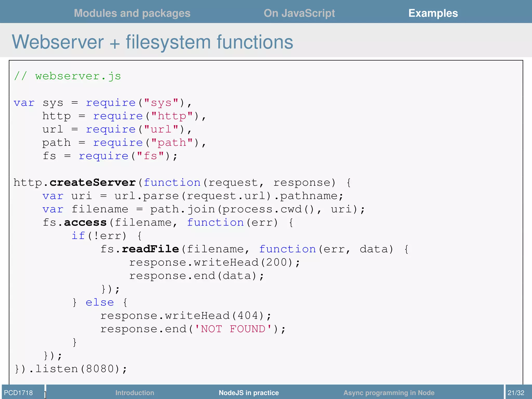Go to the On JavaScript section
532x399 pixels.
tap(299, 13)
